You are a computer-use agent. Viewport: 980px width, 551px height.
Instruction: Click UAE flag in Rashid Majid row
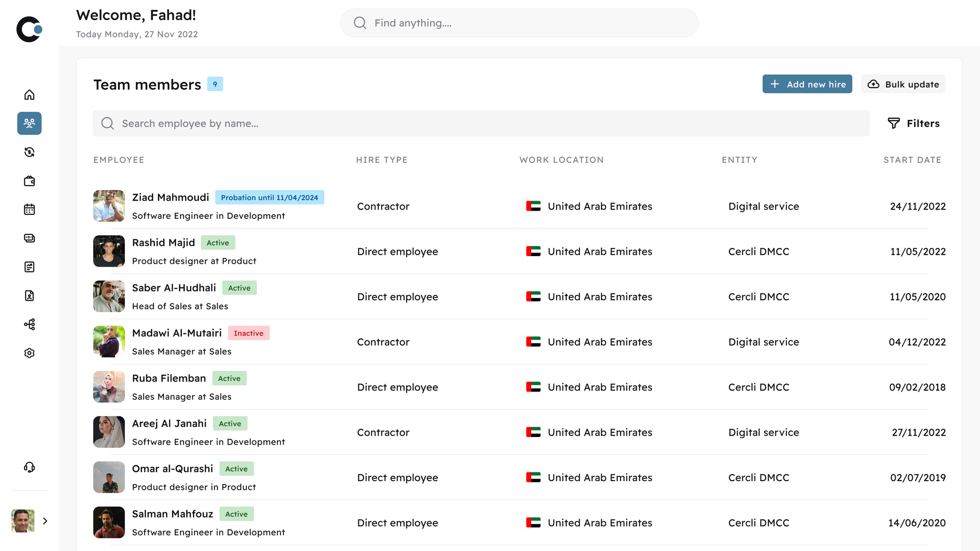click(533, 251)
